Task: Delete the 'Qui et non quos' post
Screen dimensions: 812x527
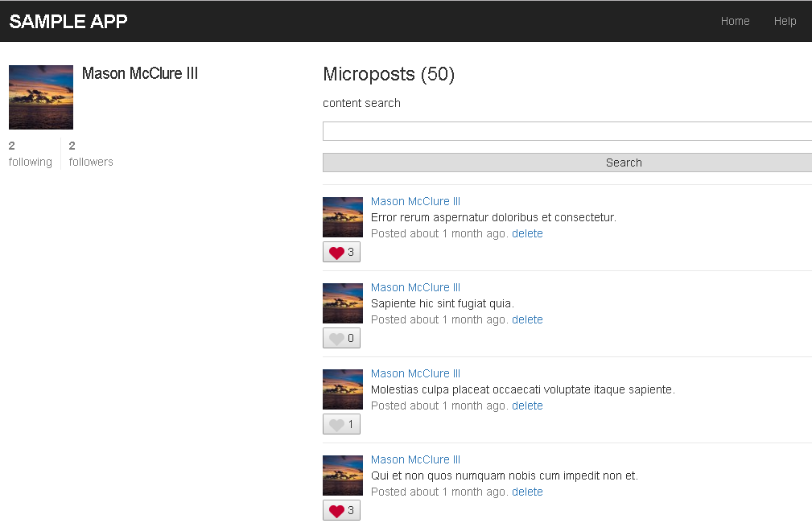Action: (x=527, y=492)
